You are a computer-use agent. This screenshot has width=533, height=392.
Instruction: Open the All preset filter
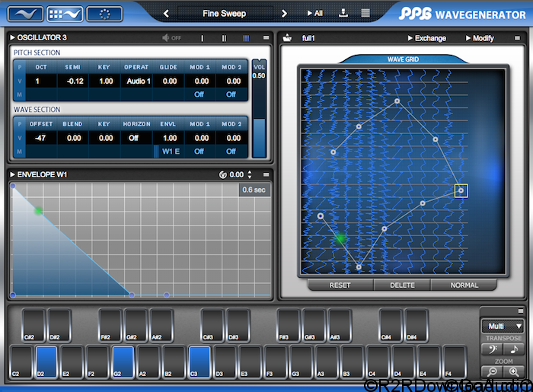(x=315, y=13)
